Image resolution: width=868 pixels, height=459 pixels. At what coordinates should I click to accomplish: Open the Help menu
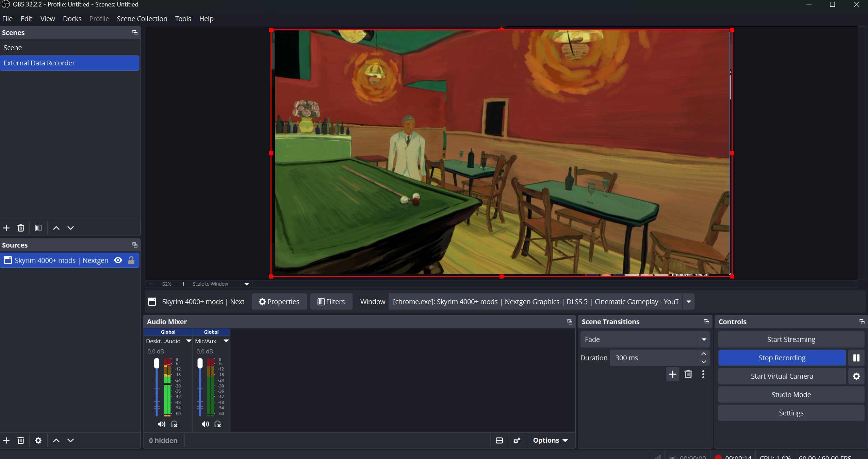click(206, 19)
